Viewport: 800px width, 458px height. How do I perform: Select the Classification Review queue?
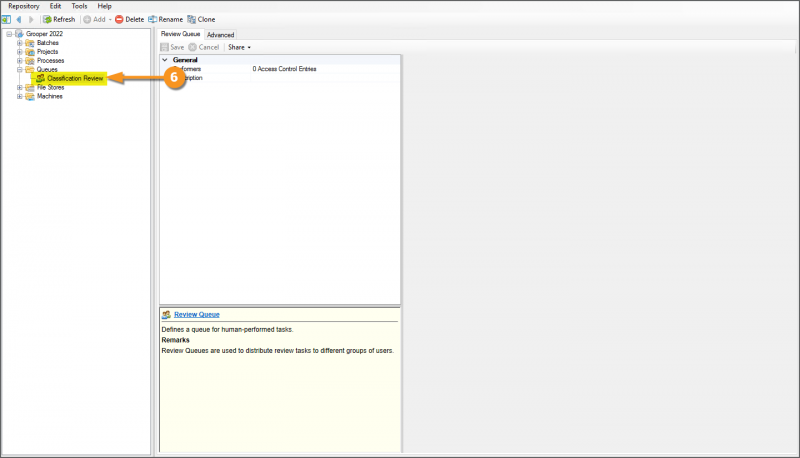tap(75, 79)
